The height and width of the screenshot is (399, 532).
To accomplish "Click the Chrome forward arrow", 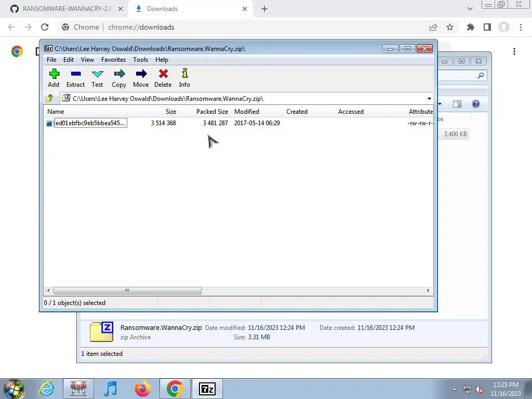I will tap(28, 27).
